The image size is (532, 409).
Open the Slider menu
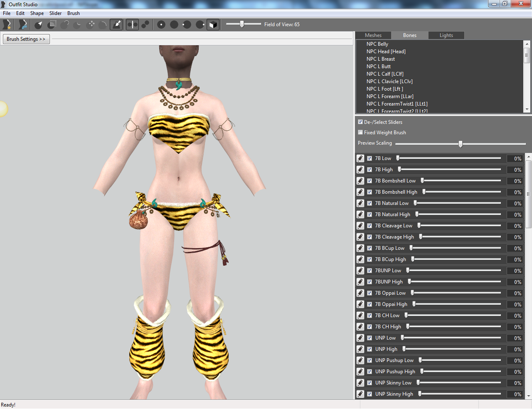click(x=56, y=13)
